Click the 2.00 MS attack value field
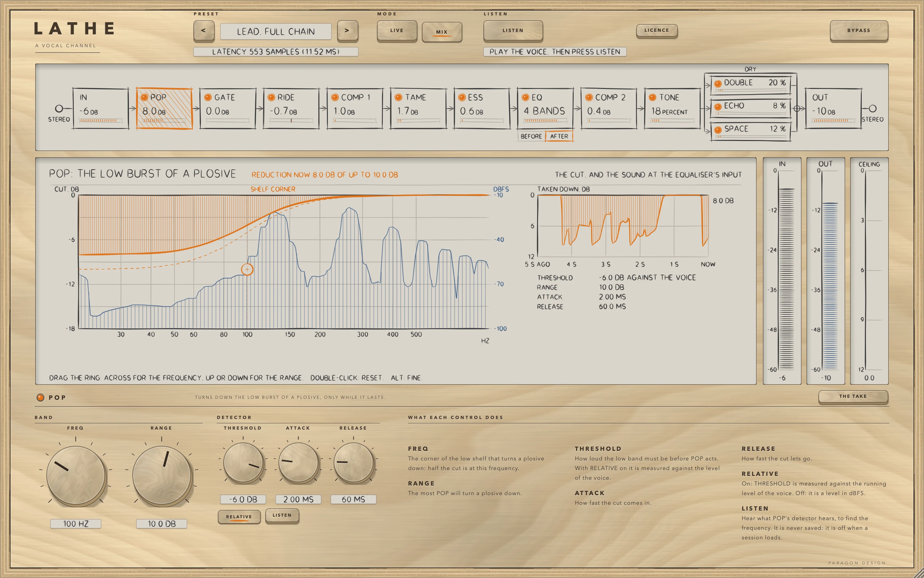 298,499
